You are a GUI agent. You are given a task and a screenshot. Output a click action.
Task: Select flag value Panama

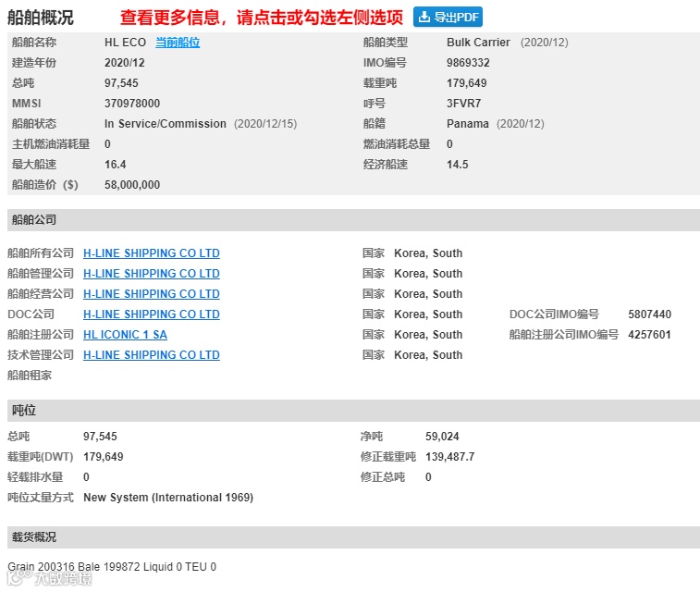click(468, 124)
